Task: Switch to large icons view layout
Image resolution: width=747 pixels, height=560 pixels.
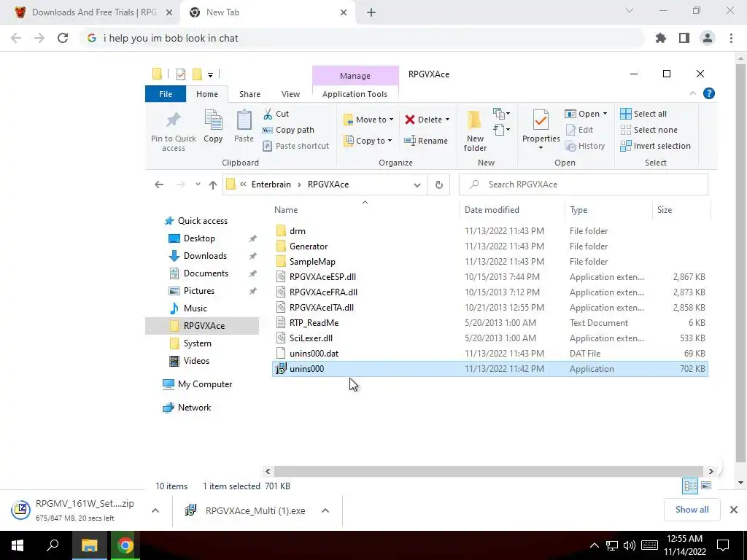Action: 706,486
